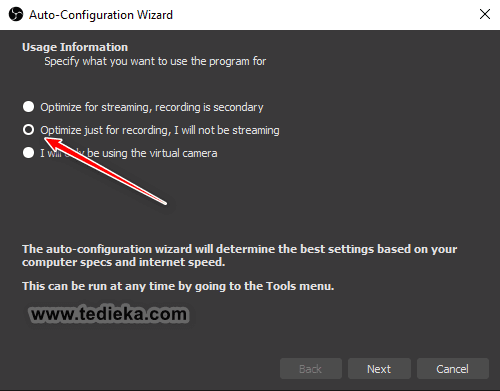The image size is (500, 391).
Task: Go to the next wizard page
Action: tap(379, 369)
